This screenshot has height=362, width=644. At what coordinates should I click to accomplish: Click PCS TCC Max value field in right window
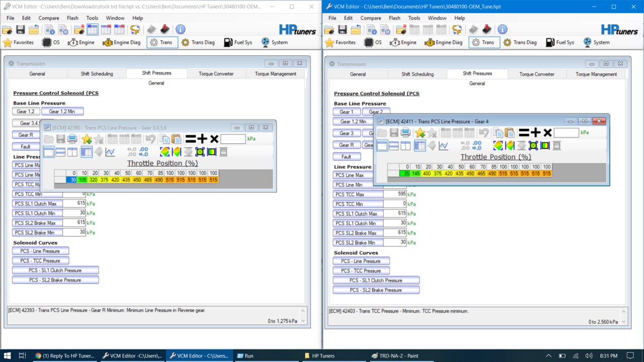(x=394, y=194)
